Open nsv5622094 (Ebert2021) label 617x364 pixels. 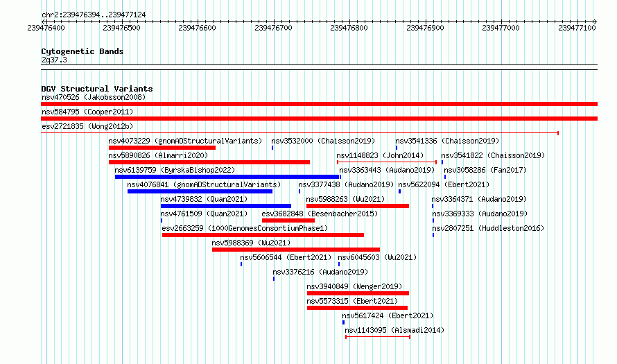coord(444,184)
